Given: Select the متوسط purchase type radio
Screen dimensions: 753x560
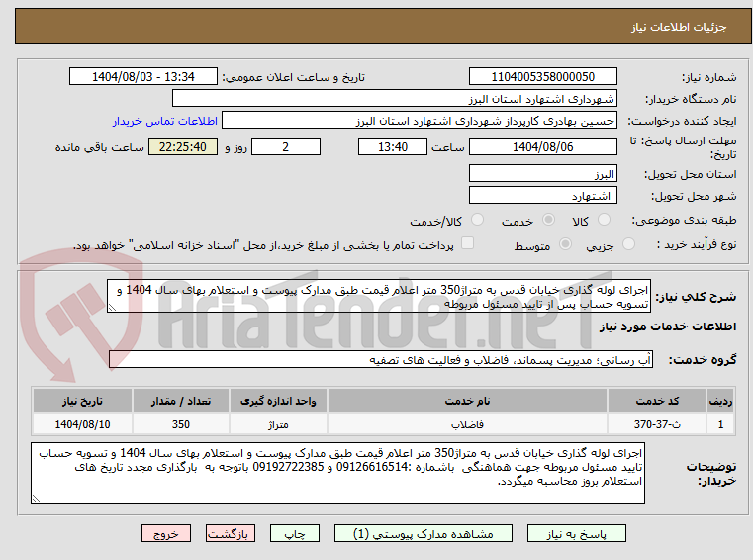Looking at the screenshot, I should (x=566, y=244).
